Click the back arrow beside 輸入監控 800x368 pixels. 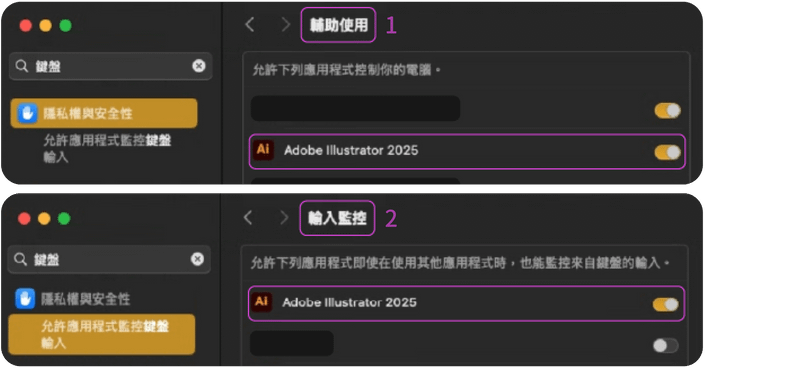[x=248, y=218]
